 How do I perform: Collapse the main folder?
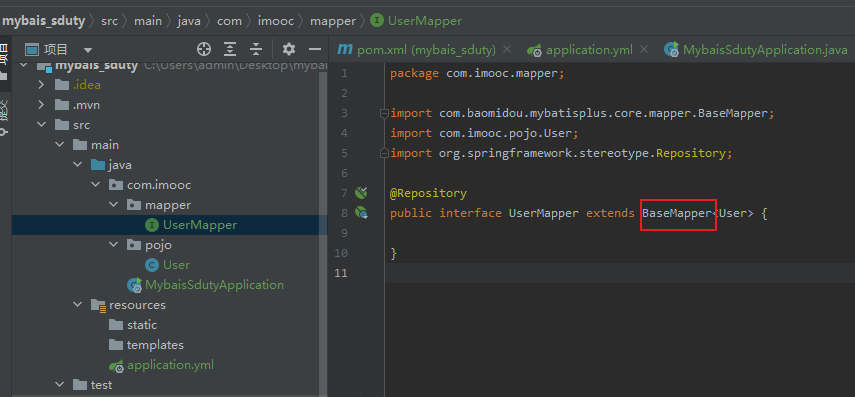tap(59, 145)
